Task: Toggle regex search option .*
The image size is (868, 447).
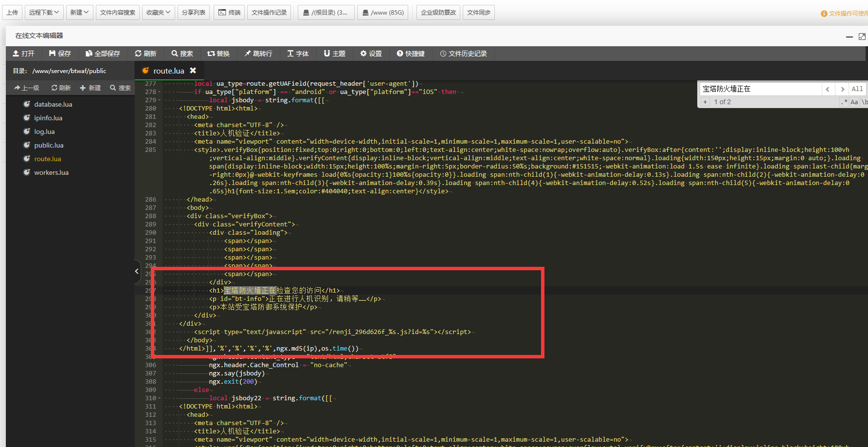Action: (844, 102)
